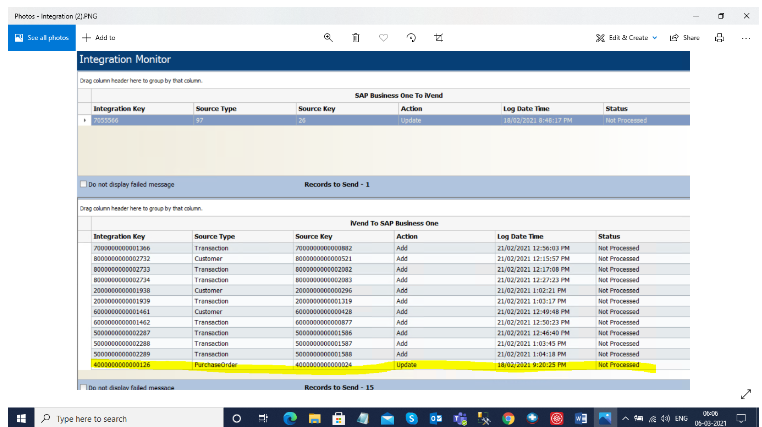Enter fullscreen with the diagonal arrows icon
Viewport: 762px width, 427px height.
point(746,394)
